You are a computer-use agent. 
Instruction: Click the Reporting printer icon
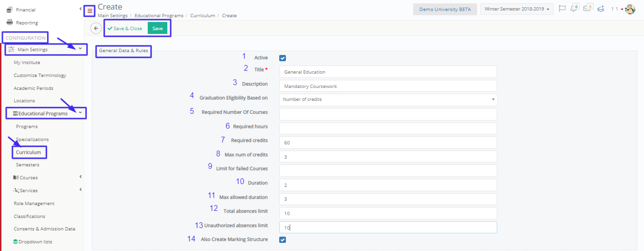point(9,22)
